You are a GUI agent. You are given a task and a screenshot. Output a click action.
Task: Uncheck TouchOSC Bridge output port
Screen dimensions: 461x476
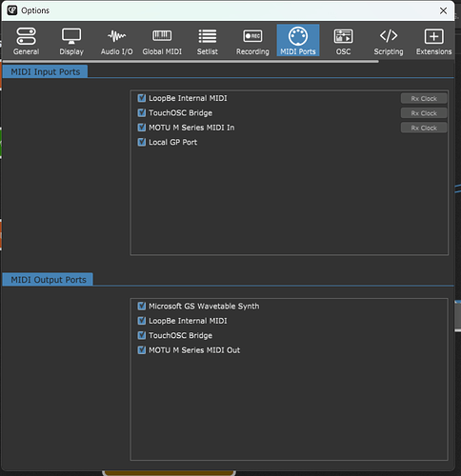pyautogui.click(x=142, y=335)
